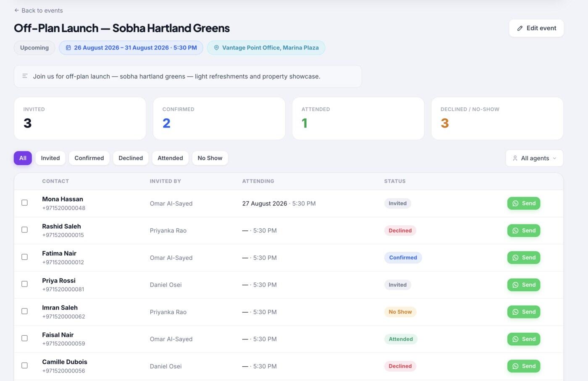
Task: Click the WhatsApp icon in Priya Rossi's row
Action: coord(515,285)
